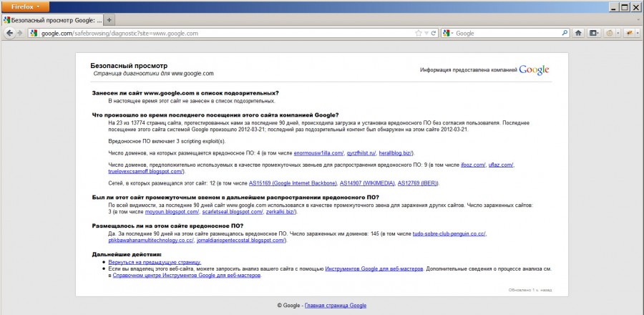The image size is (644, 315).
Task: Click the Google logo on the page
Action: pos(534,70)
